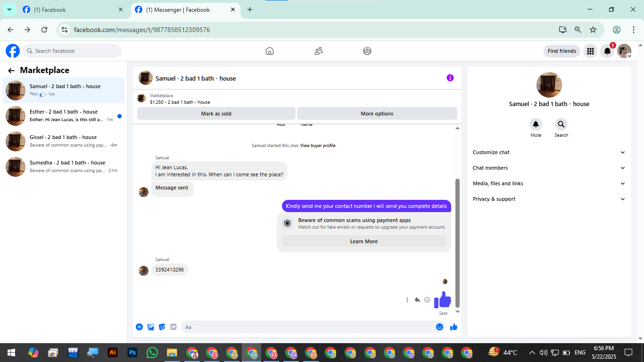Expand the Privacy & support section
This screenshot has width=644, height=362.
[549, 199]
